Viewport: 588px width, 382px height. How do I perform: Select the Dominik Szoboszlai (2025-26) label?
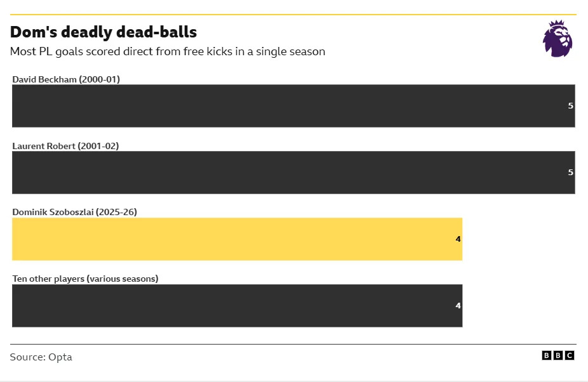point(74,212)
